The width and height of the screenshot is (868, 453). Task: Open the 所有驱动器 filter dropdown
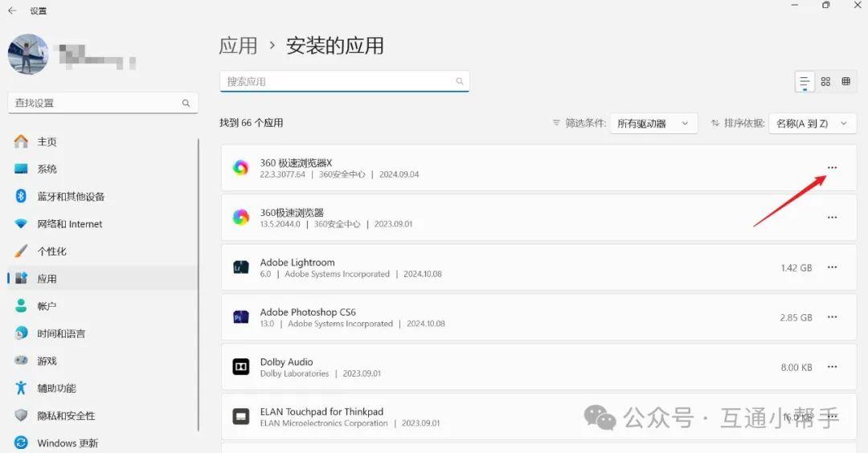coord(653,124)
